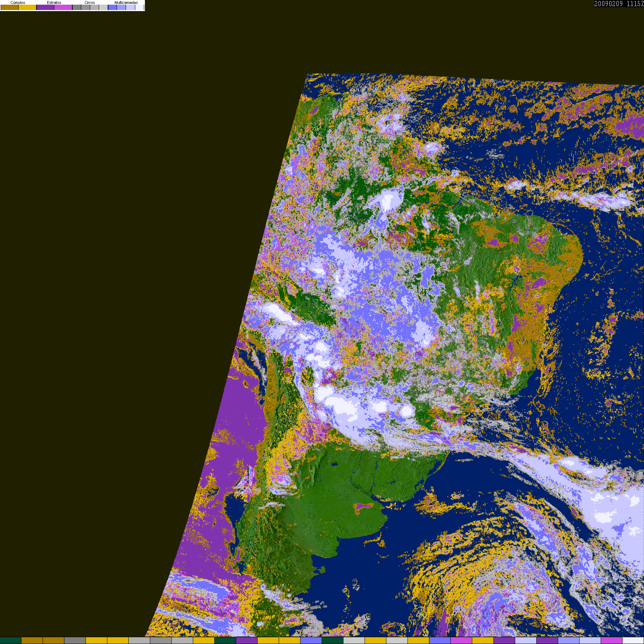Click the dark brown Cúmulos legend swatch
The width and height of the screenshot is (644, 644).
click(x=10, y=8)
